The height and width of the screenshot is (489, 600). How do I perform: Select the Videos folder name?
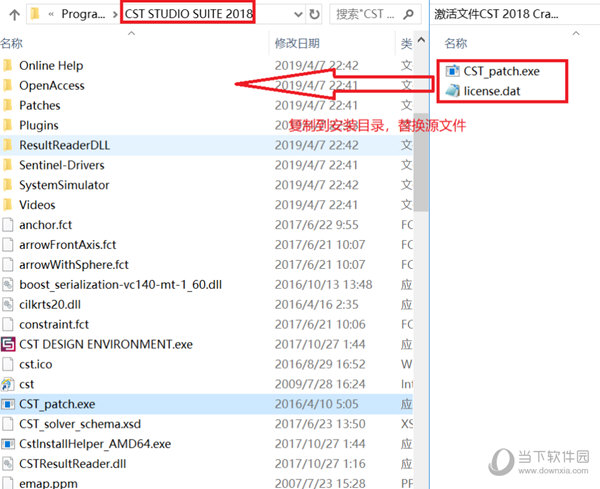(x=37, y=205)
